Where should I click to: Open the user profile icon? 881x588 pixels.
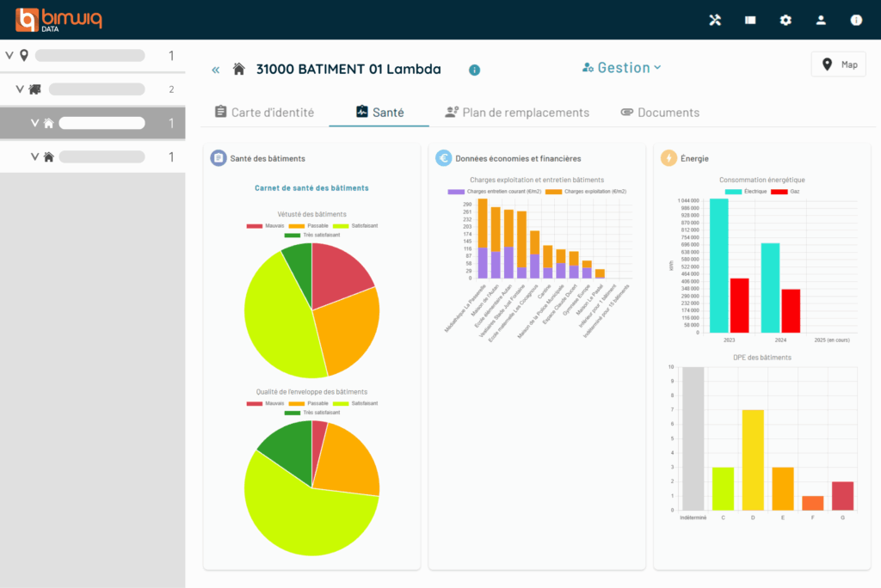pyautogui.click(x=821, y=20)
